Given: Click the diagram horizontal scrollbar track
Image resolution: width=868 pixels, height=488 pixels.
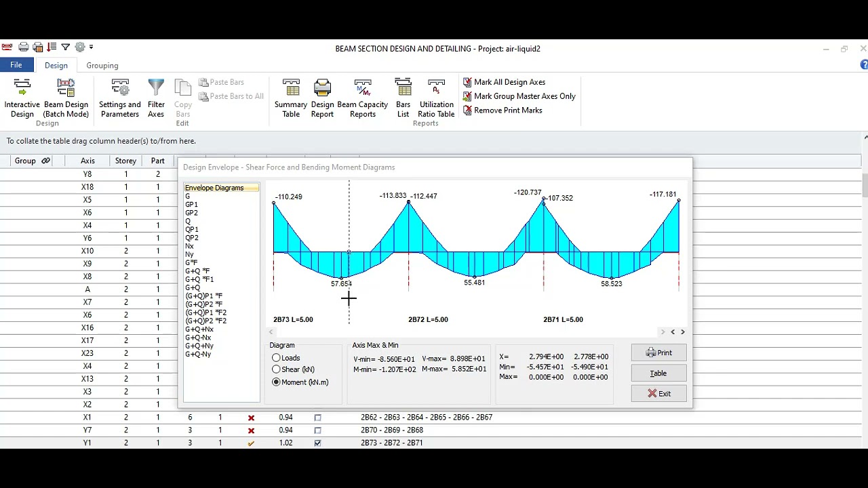Looking at the screenshot, I should pos(467,332).
